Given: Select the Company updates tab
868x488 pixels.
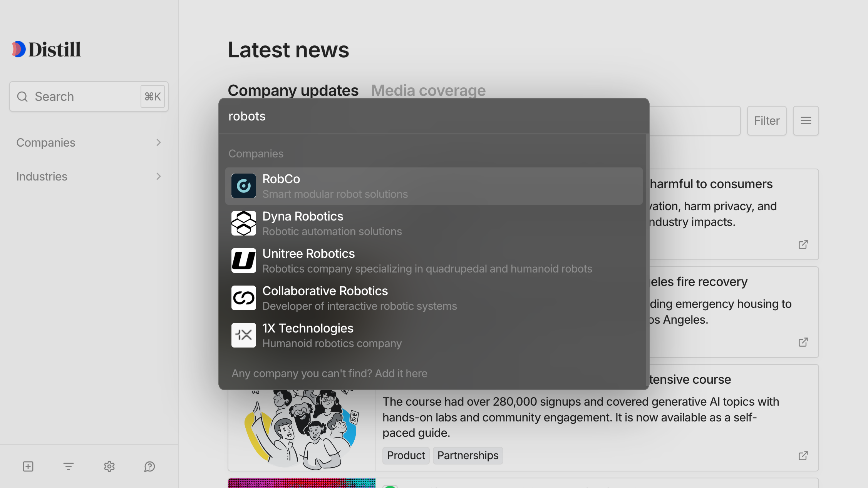Looking at the screenshot, I should click(x=293, y=90).
